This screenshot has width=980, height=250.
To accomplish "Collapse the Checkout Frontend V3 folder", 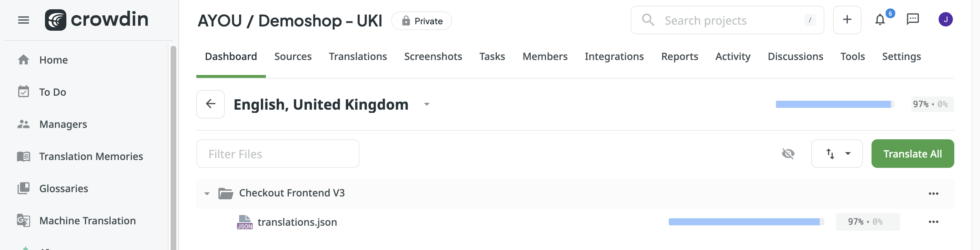I will pyautogui.click(x=207, y=193).
